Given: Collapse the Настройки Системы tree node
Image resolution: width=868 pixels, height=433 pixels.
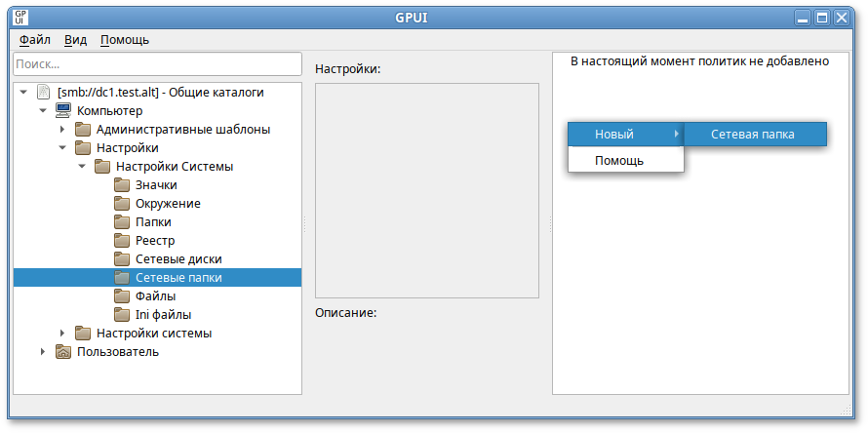Looking at the screenshot, I should (x=82, y=167).
